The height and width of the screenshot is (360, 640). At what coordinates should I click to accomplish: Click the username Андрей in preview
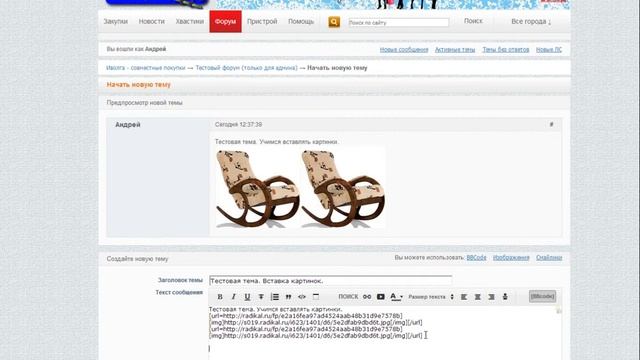pyautogui.click(x=128, y=124)
